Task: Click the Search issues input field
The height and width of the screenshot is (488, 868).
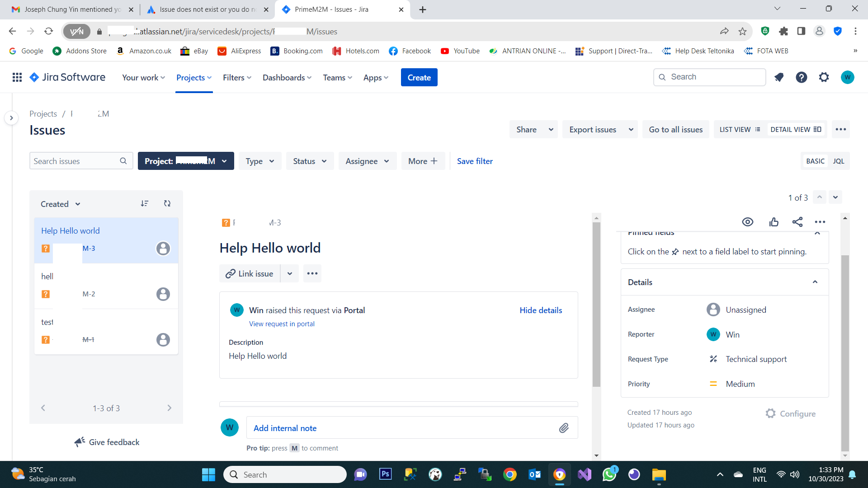Action: 75,161
